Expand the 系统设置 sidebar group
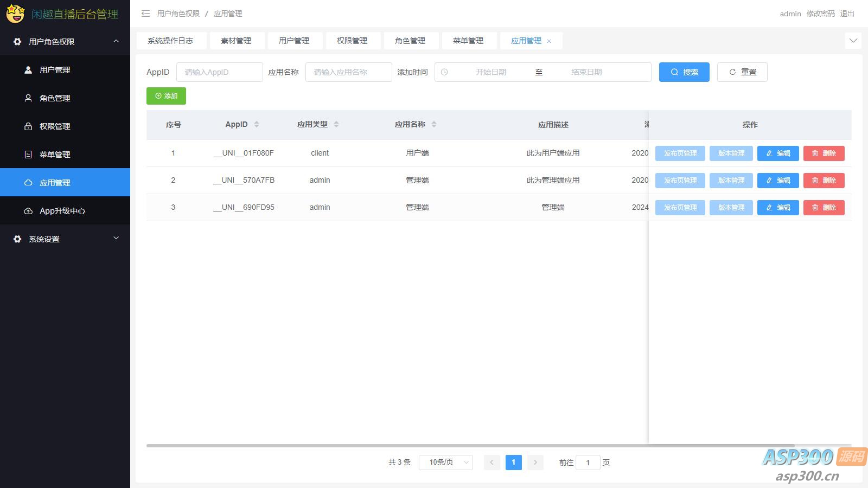Screen dimensions: 868x488 [116, 239]
